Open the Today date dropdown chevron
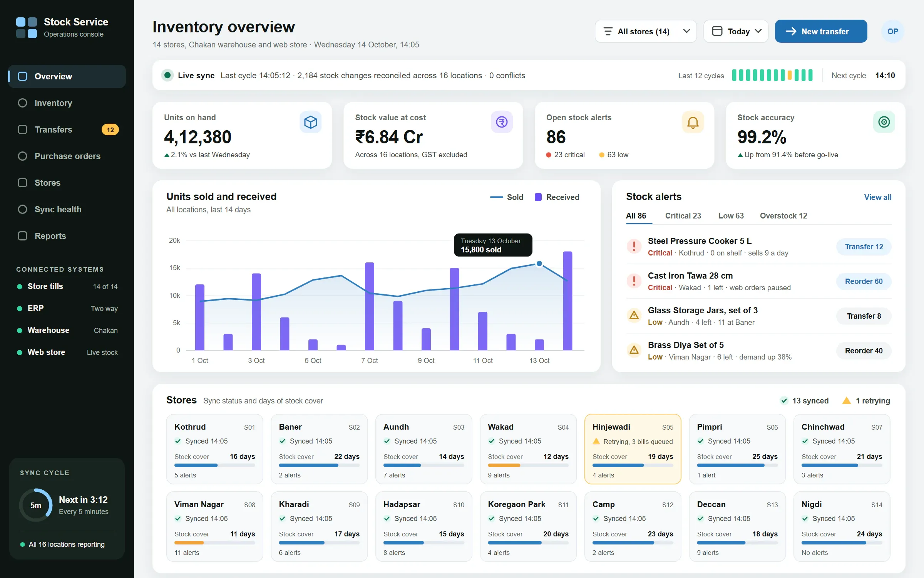The width and height of the screenshot is (924, 578). (758, 31)
